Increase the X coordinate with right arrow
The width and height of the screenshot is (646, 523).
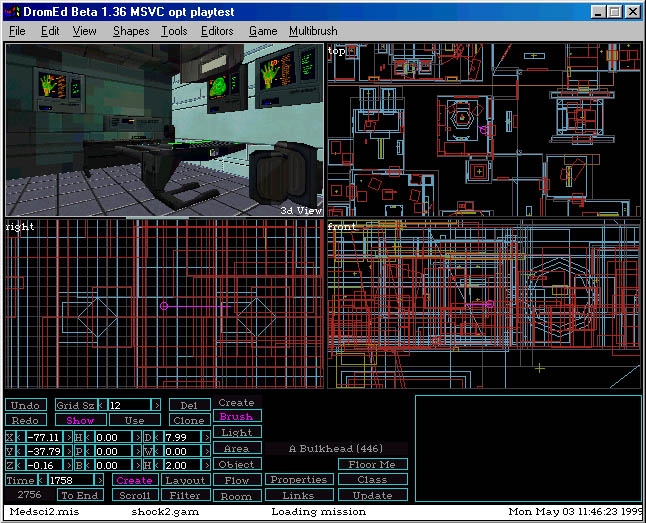[68, 437]
